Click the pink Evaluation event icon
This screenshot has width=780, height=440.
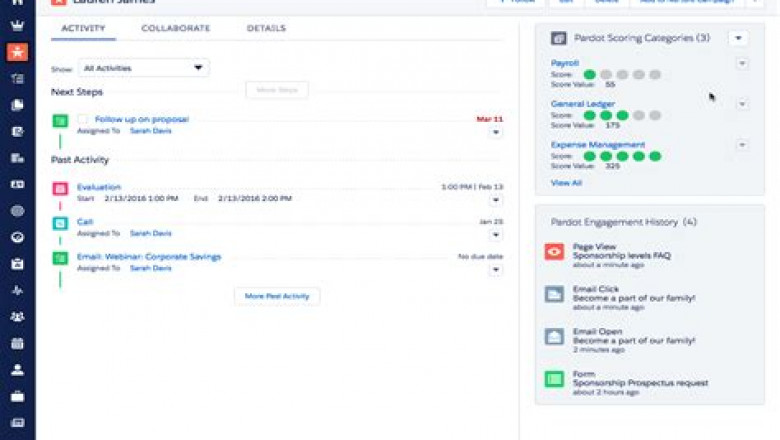(60, 188)
